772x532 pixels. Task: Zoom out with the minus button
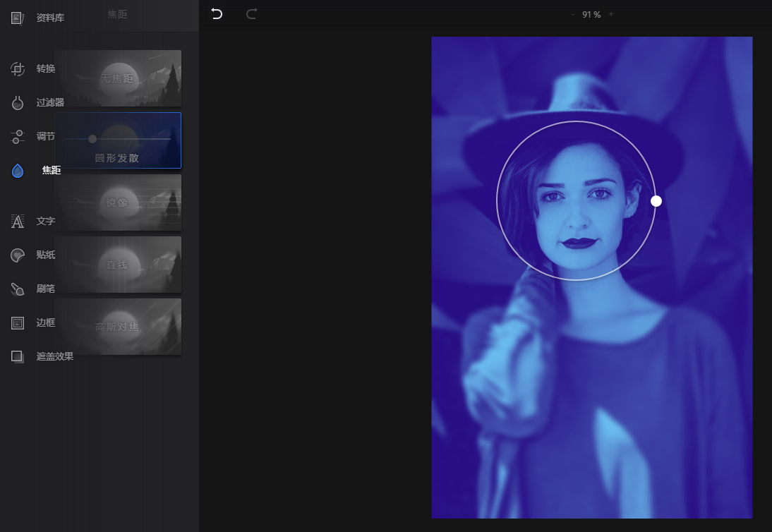tap(572, 14)
